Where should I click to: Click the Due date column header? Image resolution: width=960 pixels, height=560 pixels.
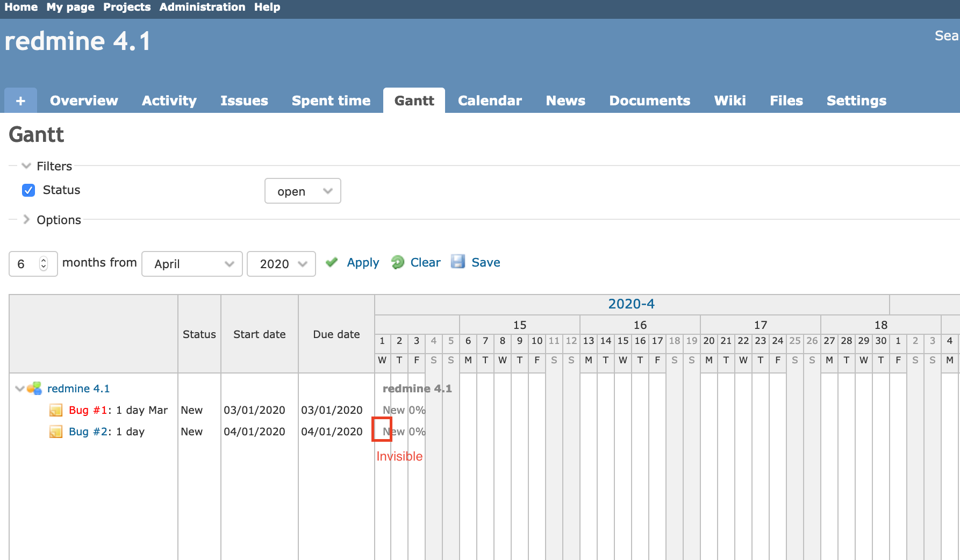(336, 334)
